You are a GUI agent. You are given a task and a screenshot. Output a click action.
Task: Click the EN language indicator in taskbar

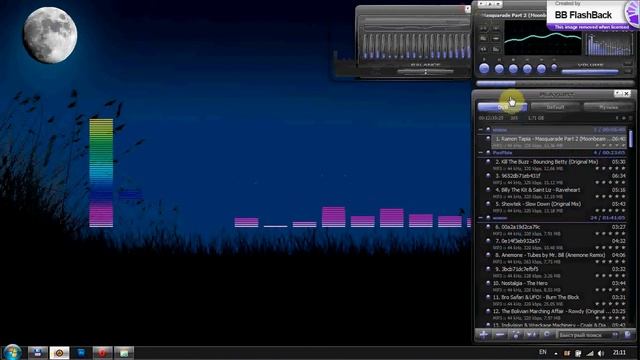542,352
